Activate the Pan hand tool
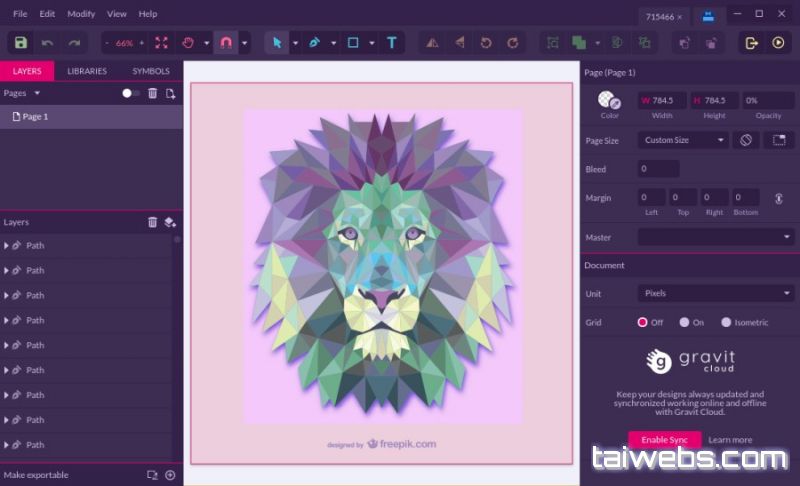 (188, 43)
